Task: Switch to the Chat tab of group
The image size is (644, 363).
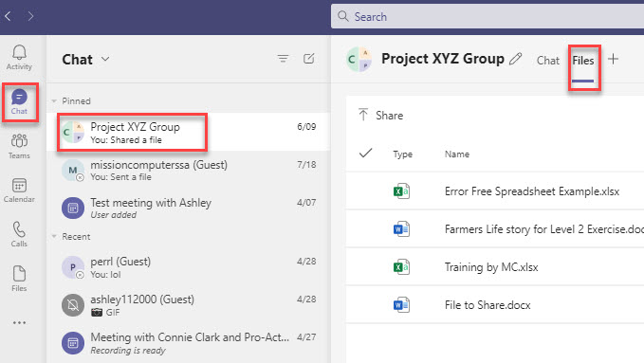Action: 548,61
